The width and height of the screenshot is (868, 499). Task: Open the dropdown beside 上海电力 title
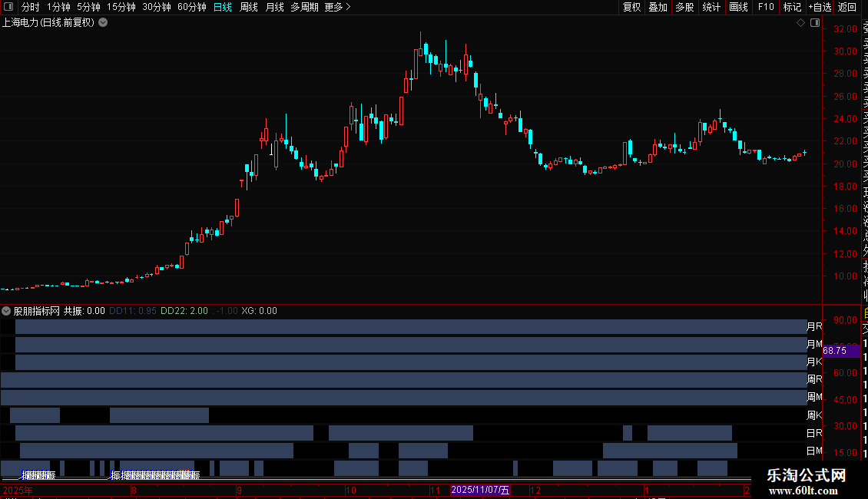103,23
